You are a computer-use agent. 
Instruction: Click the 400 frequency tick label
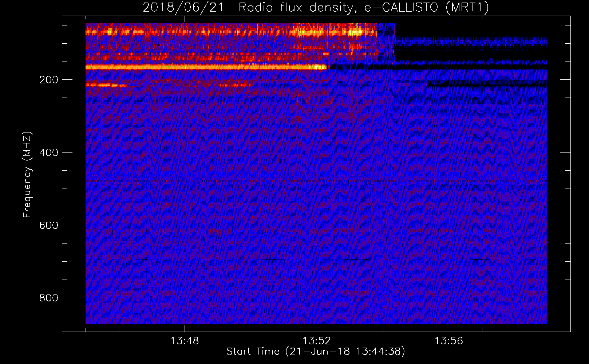pyautogui.click(x=49, y=153)
